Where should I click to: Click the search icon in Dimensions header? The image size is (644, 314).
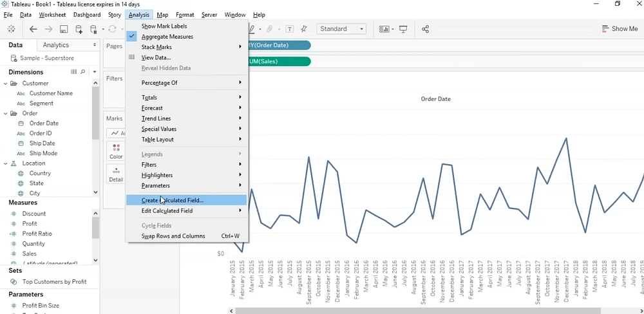click(82, 72)
